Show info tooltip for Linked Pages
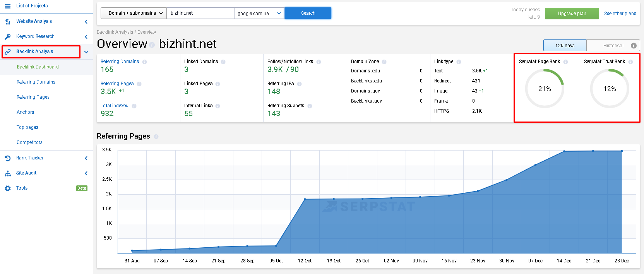 [x=218, y=84]
